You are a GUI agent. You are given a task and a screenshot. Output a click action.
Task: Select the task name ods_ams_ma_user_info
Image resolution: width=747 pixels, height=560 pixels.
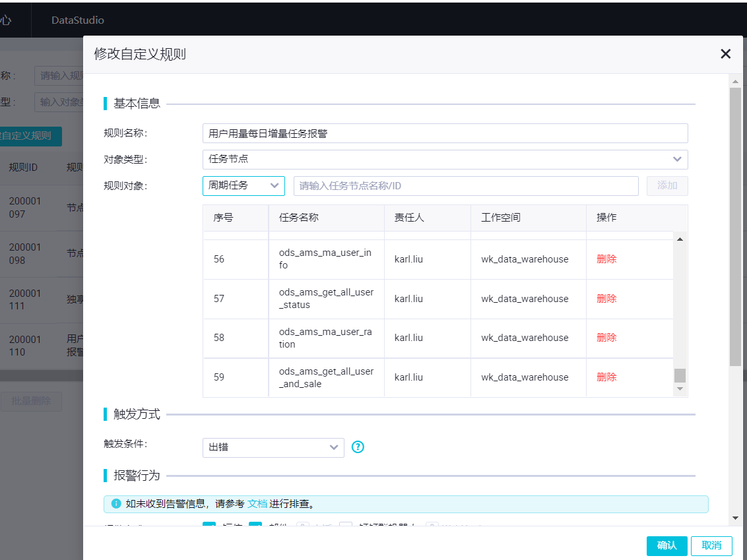click(325, 259)
